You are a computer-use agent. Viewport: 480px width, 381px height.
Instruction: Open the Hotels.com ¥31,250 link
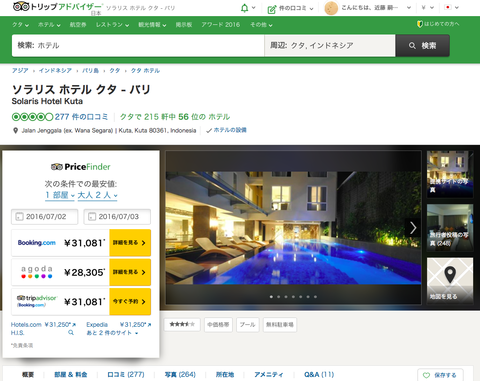point(43,324)
